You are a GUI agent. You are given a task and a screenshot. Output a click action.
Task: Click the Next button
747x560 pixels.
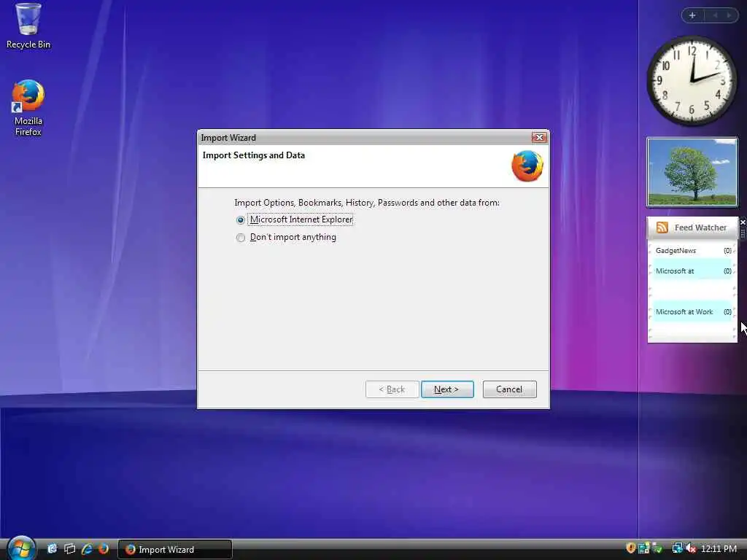tap(447, 389)
